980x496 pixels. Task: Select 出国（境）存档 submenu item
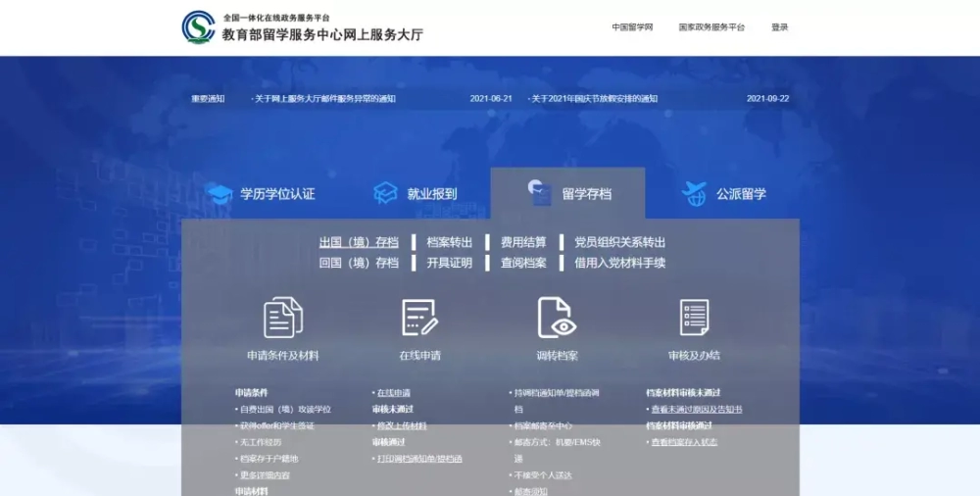[x=359, y=242]
